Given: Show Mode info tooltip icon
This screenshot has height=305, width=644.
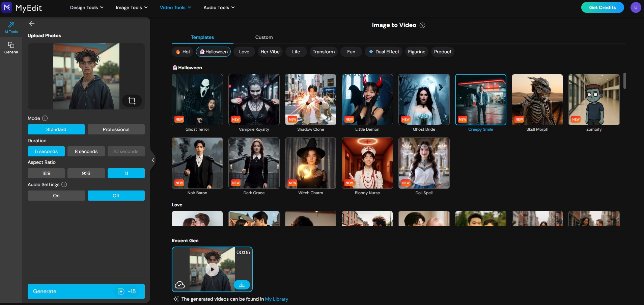Looking at the screenshot, I should pos(45,118).
